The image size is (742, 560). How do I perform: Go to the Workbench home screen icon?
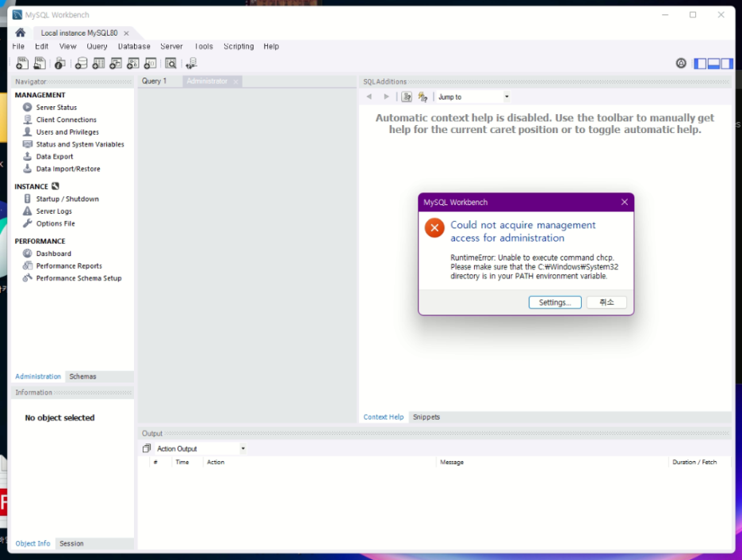click(21, 32)
